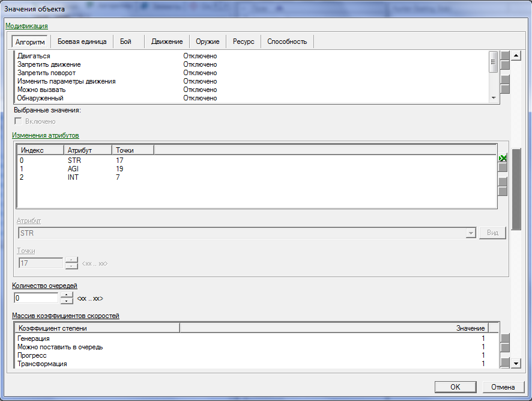
Task: Select the STR attribute row
Action: click(256, 161)
